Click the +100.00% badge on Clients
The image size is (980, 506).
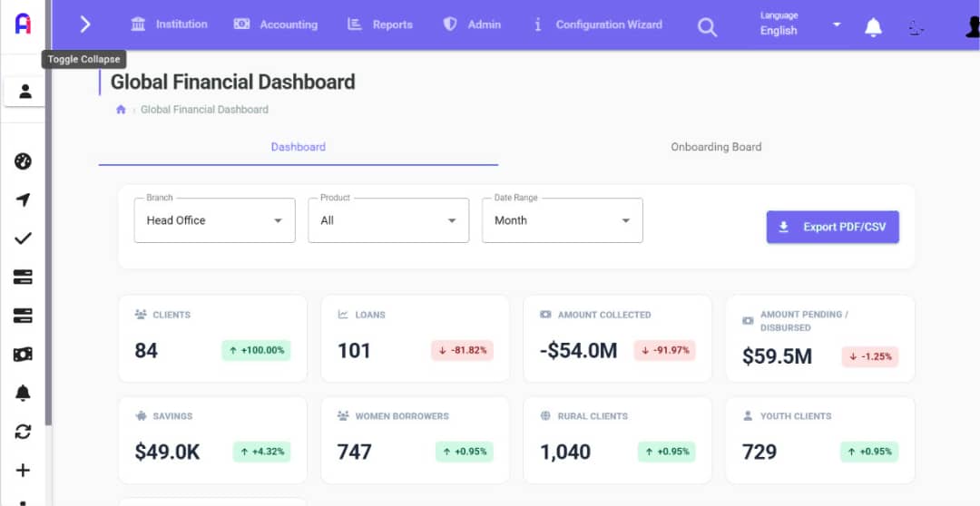[x=256, y=350]
